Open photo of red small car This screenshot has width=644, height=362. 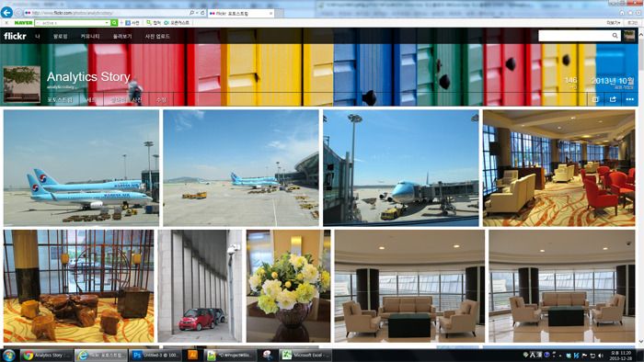tap(200, 286)
